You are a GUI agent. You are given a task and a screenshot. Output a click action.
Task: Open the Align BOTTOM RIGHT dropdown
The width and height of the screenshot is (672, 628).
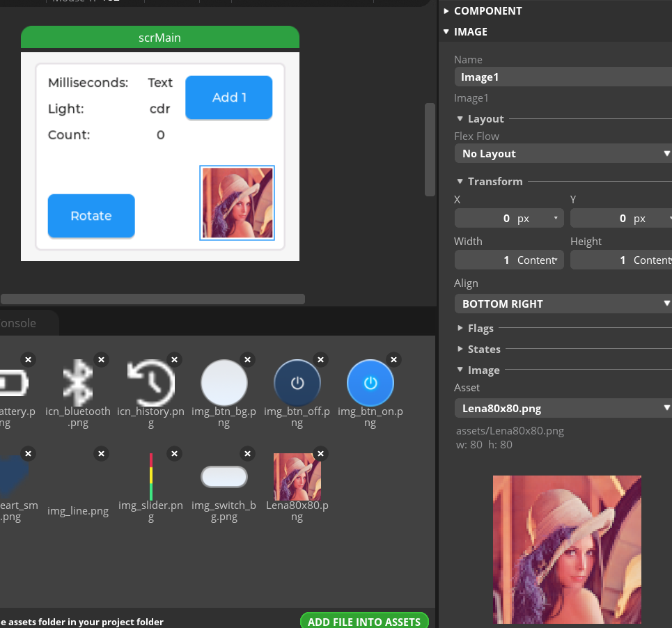[x=563, y=304]
